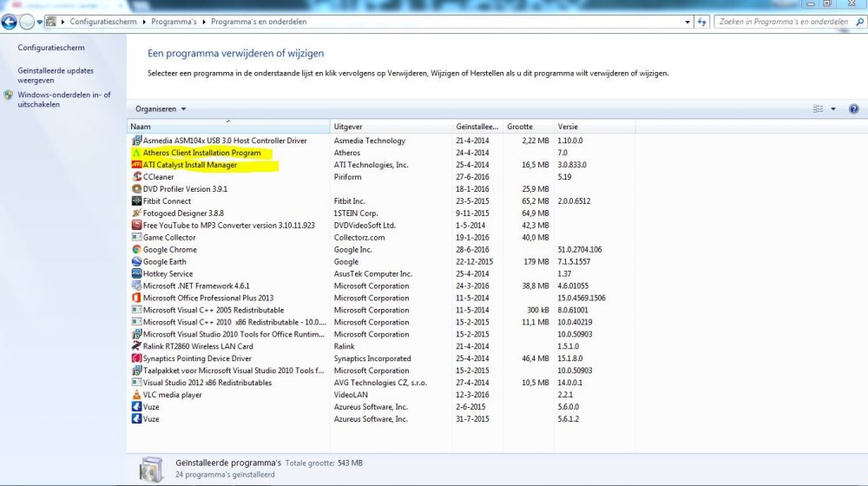Image resolution: width=868 pixels, height=486 pixels.
Task: Select the Google Earth globe icon
Action: pyautogui.click(x=136, y=262)
